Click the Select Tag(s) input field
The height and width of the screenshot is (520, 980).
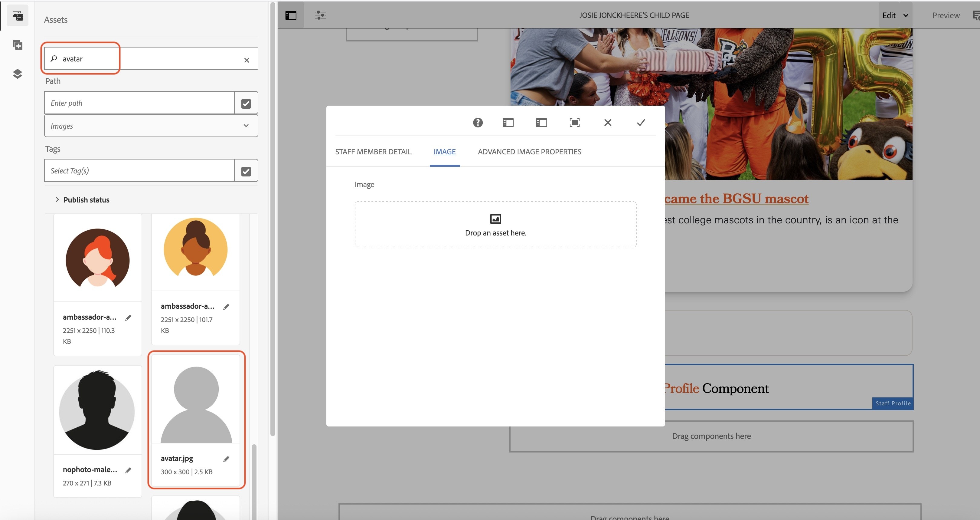139,170
